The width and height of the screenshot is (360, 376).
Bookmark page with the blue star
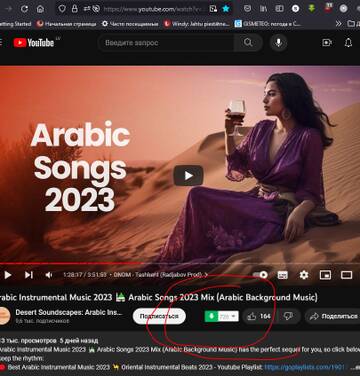tap(226, 9)
